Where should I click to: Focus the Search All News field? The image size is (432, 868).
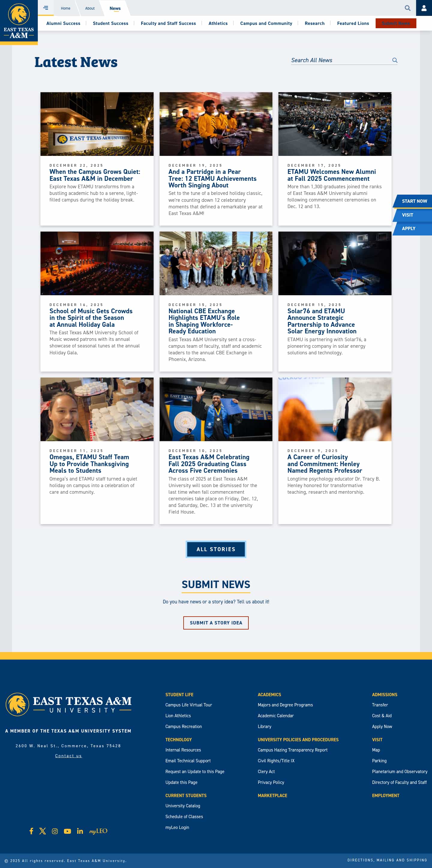point(341,60)
